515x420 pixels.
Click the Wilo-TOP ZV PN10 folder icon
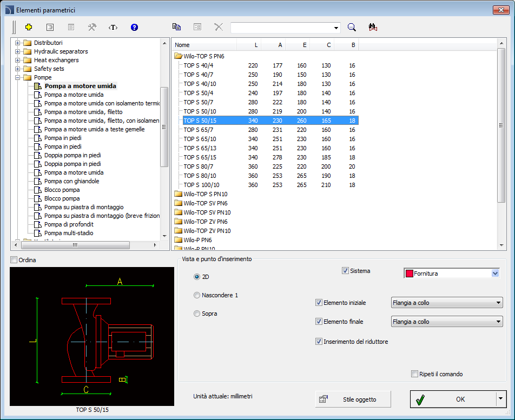pos(178,231)
